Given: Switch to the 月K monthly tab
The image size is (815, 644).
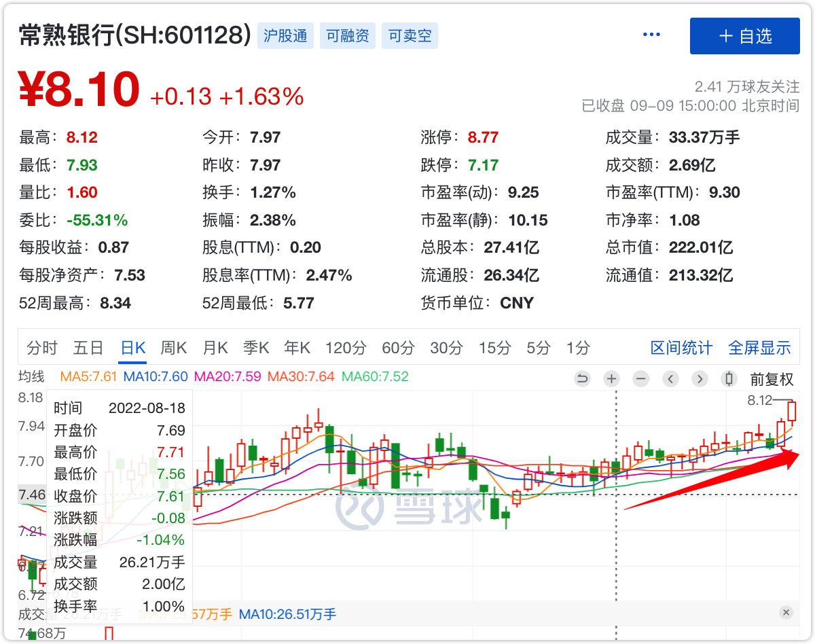Looking at the screenshot, I should 215,348.
